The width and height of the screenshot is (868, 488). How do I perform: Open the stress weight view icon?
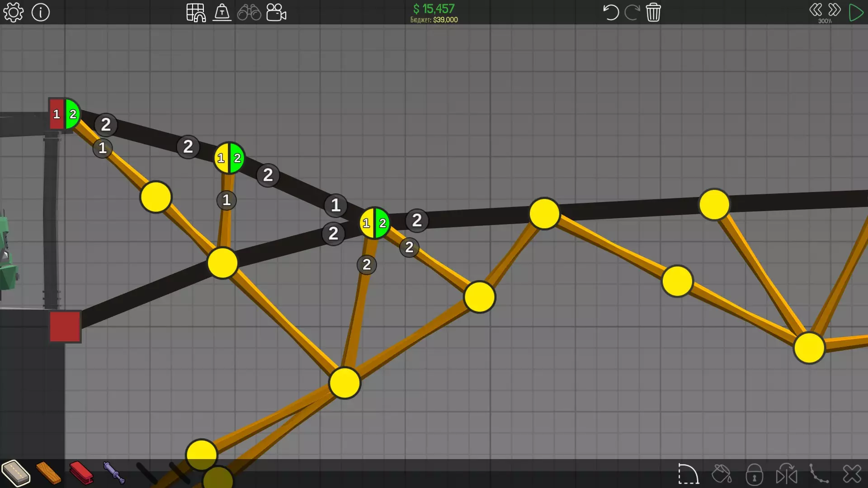(x=222, y=12)
